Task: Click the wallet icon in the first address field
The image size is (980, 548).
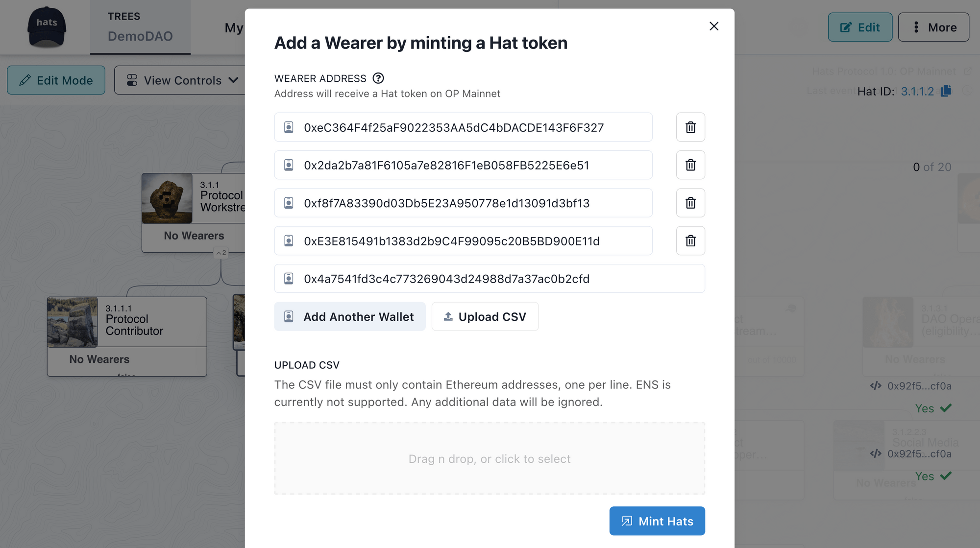Action: tap(289, 127)
